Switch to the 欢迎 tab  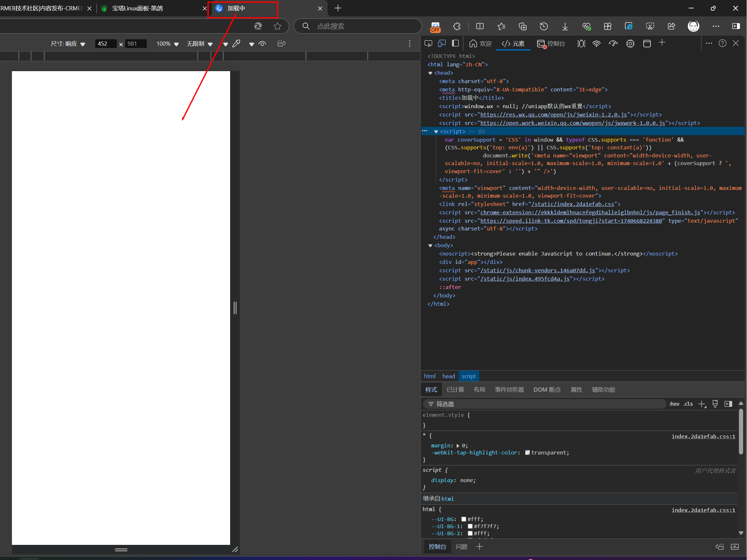click(480, 43)
